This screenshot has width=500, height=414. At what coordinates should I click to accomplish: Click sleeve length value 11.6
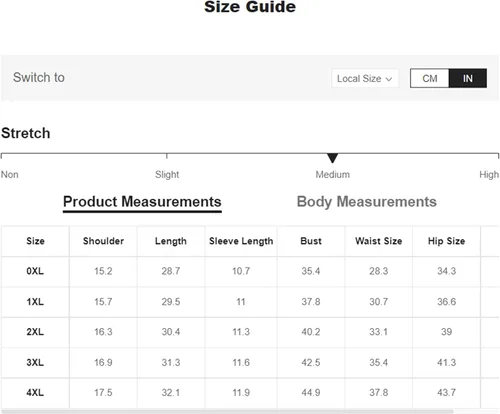(241, 362)
